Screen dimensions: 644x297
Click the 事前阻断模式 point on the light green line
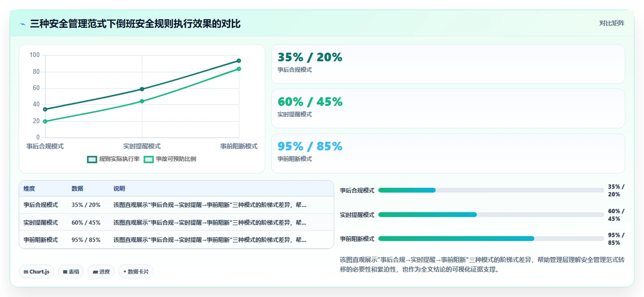[239, 69]
